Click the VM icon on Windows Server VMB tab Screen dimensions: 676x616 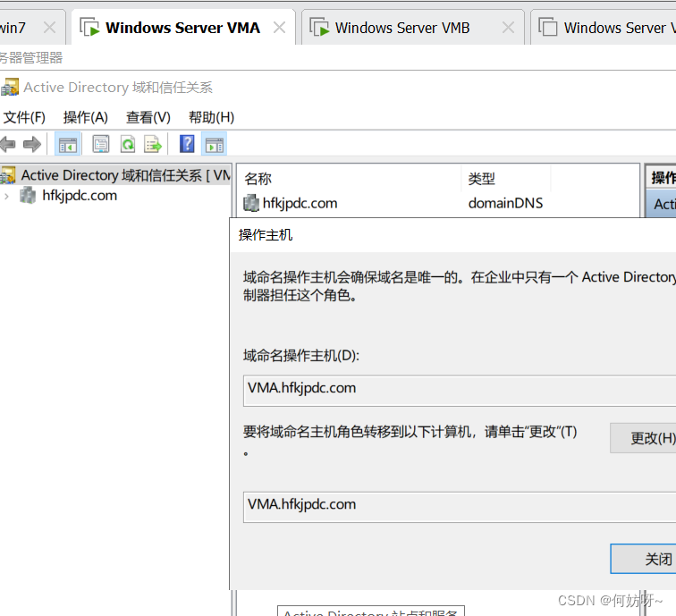click(x=319, y=28)
